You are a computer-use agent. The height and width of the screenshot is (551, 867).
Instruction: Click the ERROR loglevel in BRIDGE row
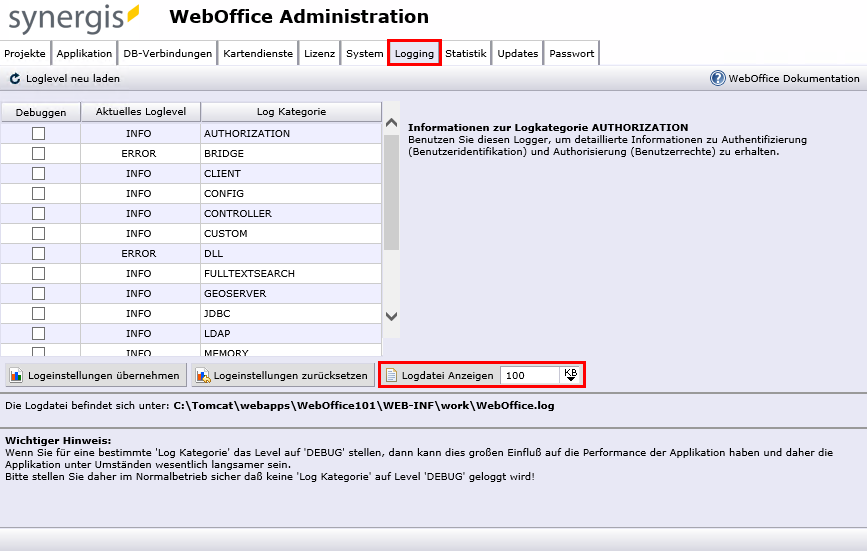(x=139, y=153)
